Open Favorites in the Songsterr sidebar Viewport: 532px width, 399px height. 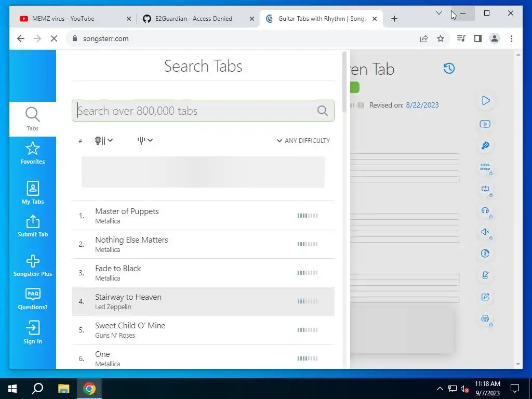33,153
